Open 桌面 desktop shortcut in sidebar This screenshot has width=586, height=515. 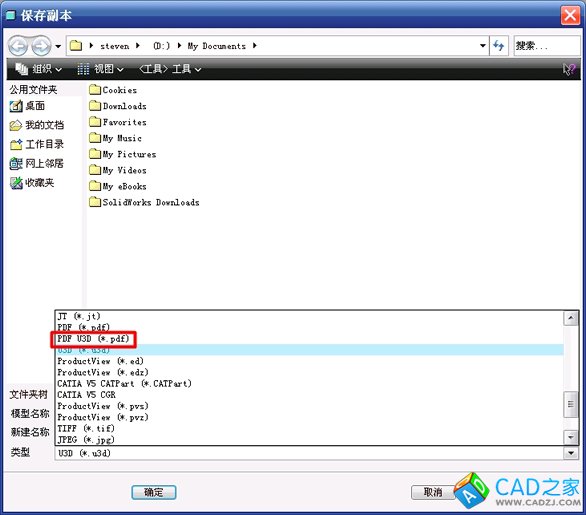27,106
